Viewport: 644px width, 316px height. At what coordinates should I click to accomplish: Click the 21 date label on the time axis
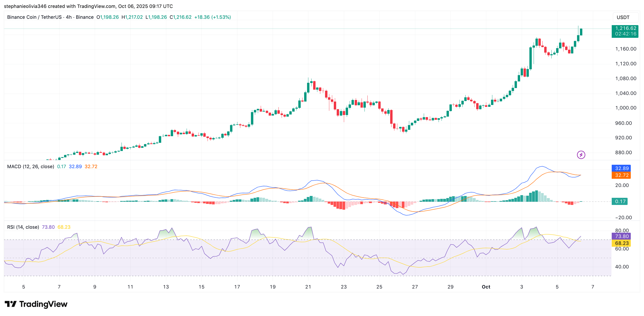click(x=308, y=287)
